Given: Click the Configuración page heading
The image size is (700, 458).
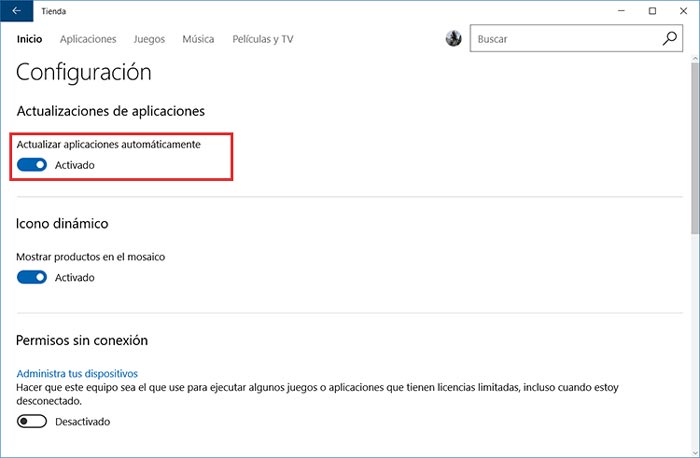Looking at the screenshot, I should 84,73.
